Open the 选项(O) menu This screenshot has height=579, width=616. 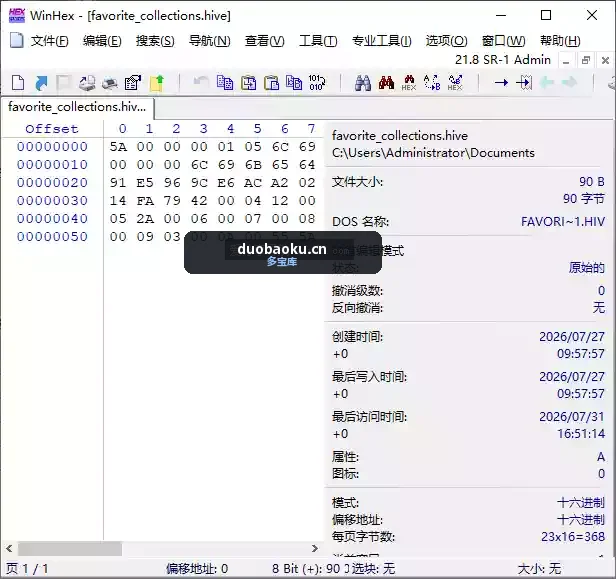point(447,40)
